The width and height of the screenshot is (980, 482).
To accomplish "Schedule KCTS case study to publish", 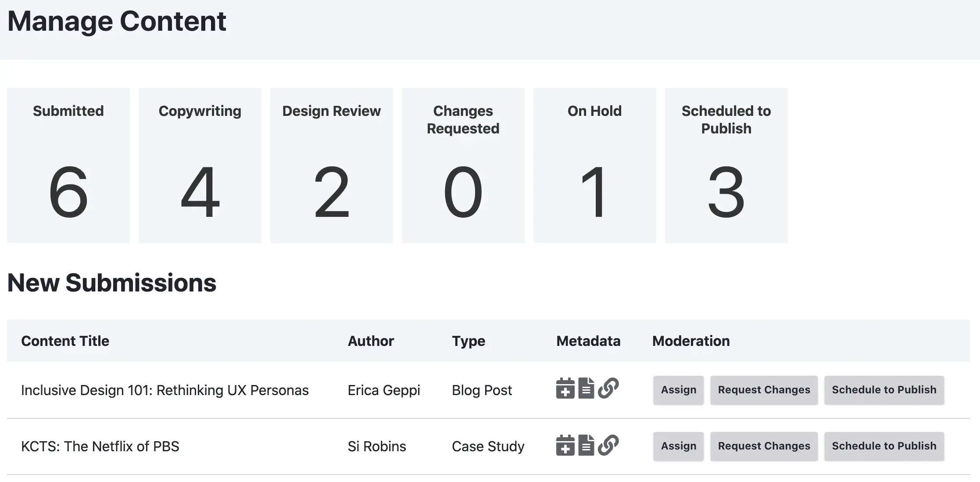I will pyautogui.click(x=884, y=446).
